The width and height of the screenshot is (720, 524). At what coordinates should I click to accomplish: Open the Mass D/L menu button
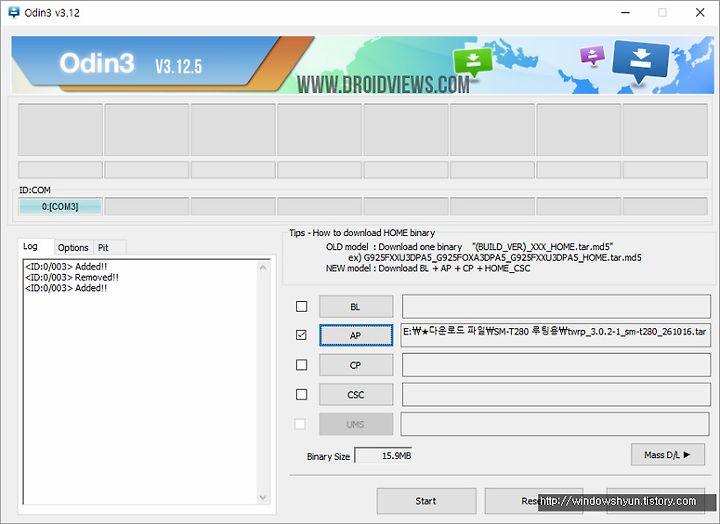click(668, 454)
